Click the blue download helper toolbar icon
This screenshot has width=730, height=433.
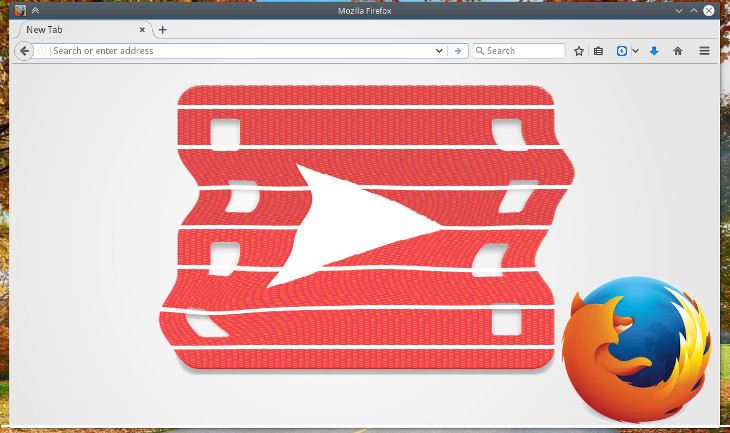[x=622, y=51]
